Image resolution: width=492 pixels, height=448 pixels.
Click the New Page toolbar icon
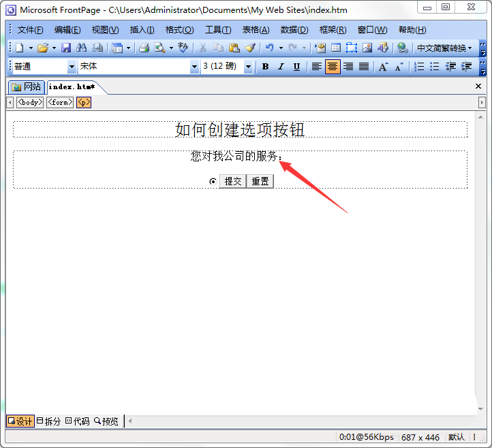[20, 48]
